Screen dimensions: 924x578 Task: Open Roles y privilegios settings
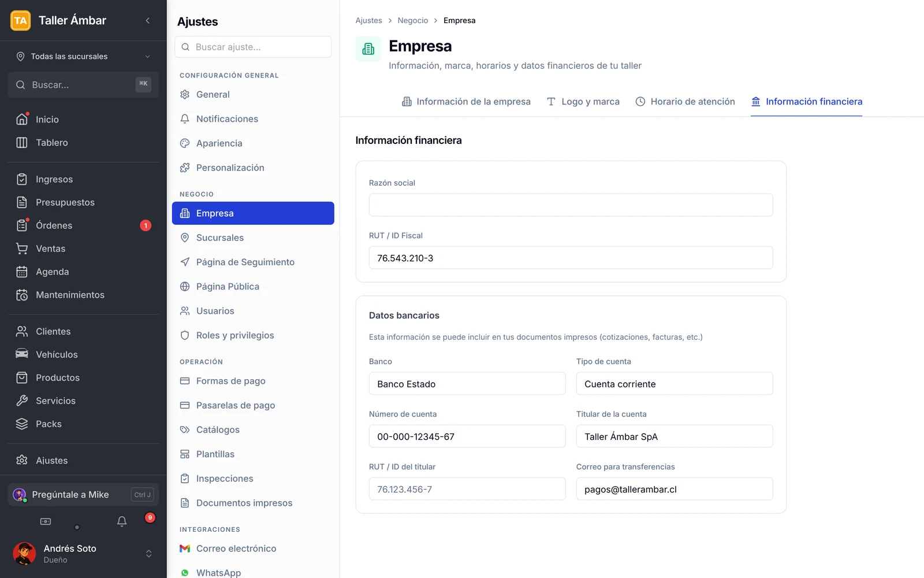click(253, 335)
